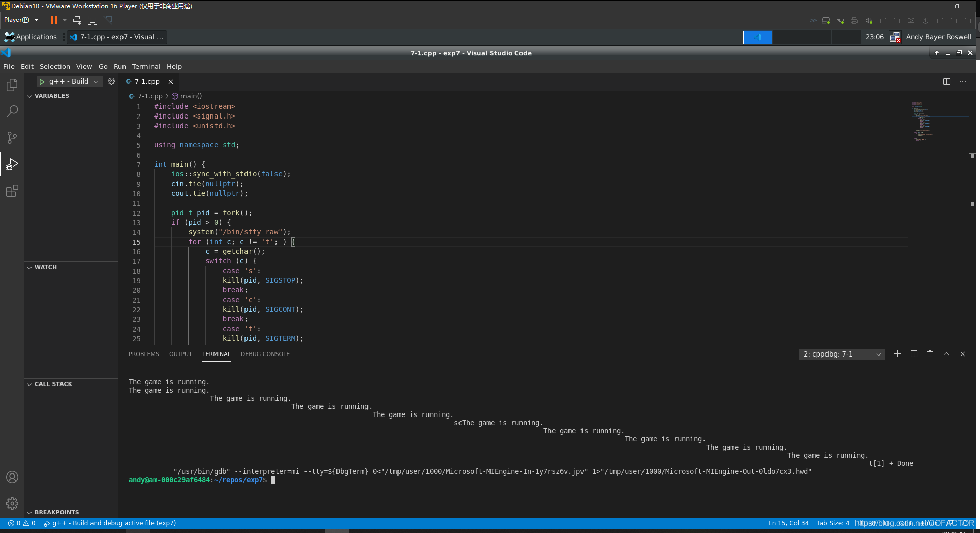The image size is (980, 533).
Task: Click Tab Size: 4 status item
Action: pyautogui.click(x=833, y=523)
